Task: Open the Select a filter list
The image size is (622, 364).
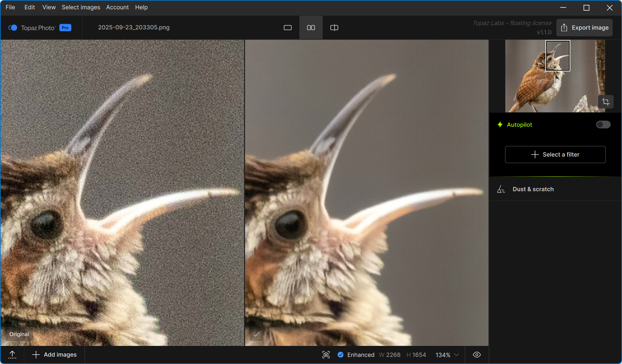Action: coord(555,154)
